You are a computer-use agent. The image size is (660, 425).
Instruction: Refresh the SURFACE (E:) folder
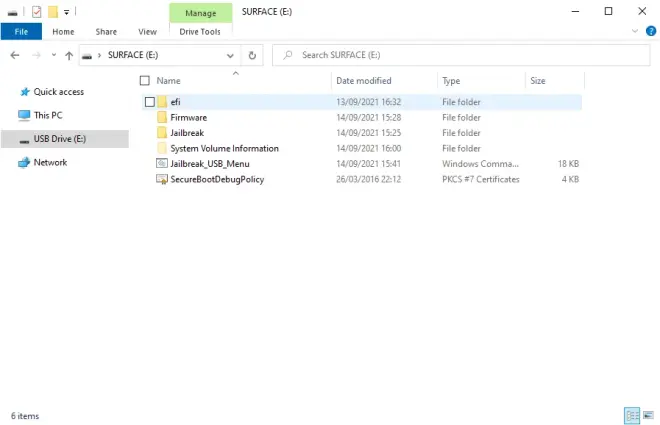pos(252,55)
